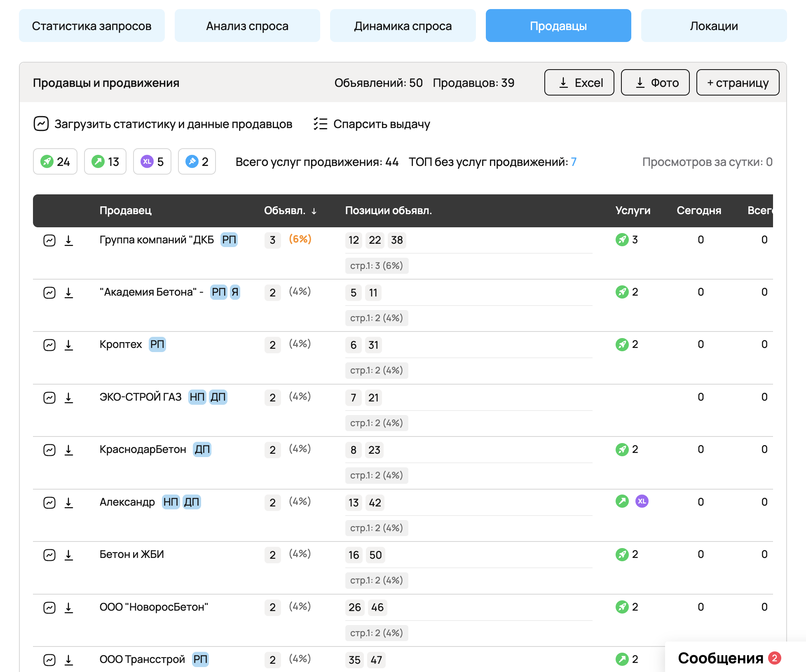The width and height of the screenshot is (806, 672).
Task: Load statistics icon for Академия Бетона
Action: pos(49,292)
